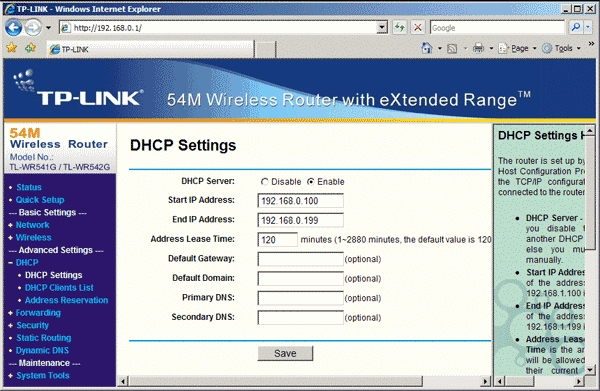This screenshot has width=600, height=391.
Task: Click the search magnifier icon
Action: [576, 27]
